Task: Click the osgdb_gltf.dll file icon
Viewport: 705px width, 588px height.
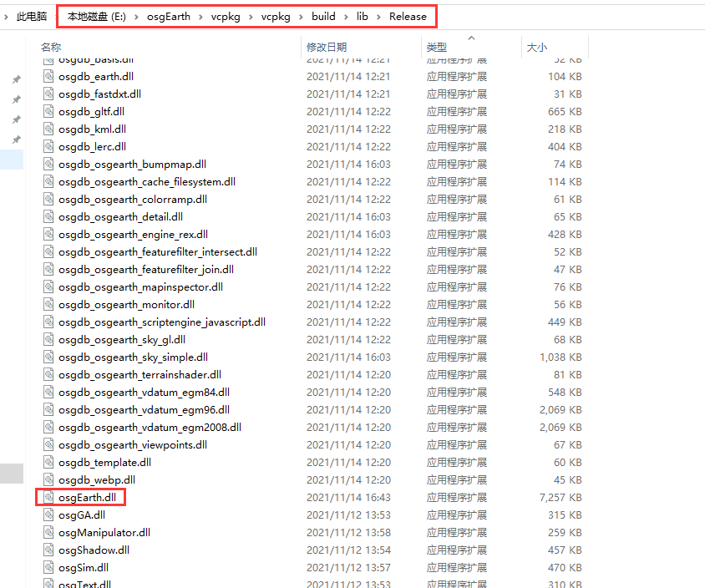Action: [x=48, y=111]
